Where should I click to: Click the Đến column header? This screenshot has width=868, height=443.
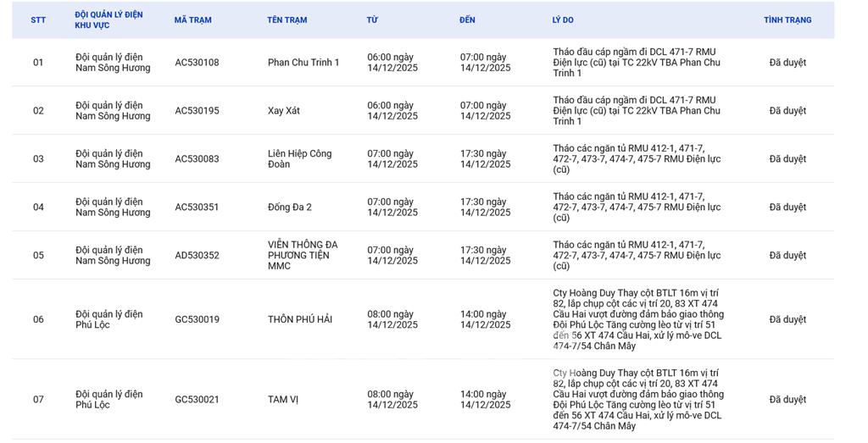pyautogui.click(x=467, y=19)
